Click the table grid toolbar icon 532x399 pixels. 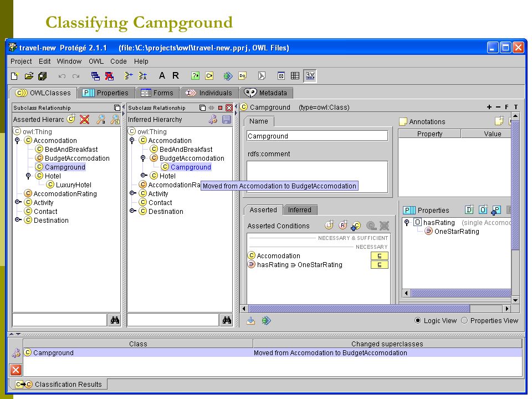coord(295,76)
